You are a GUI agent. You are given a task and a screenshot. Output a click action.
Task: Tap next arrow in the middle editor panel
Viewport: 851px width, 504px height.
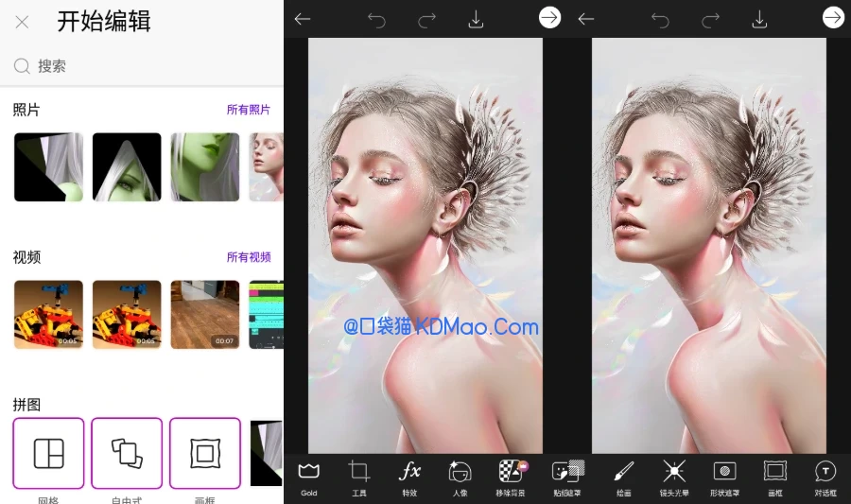click(x=549, y=18)
